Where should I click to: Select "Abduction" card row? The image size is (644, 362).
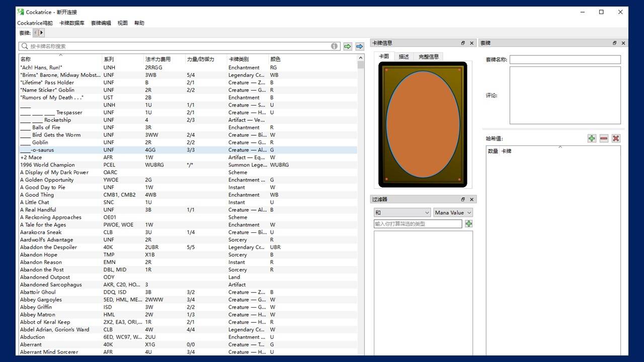188,337
